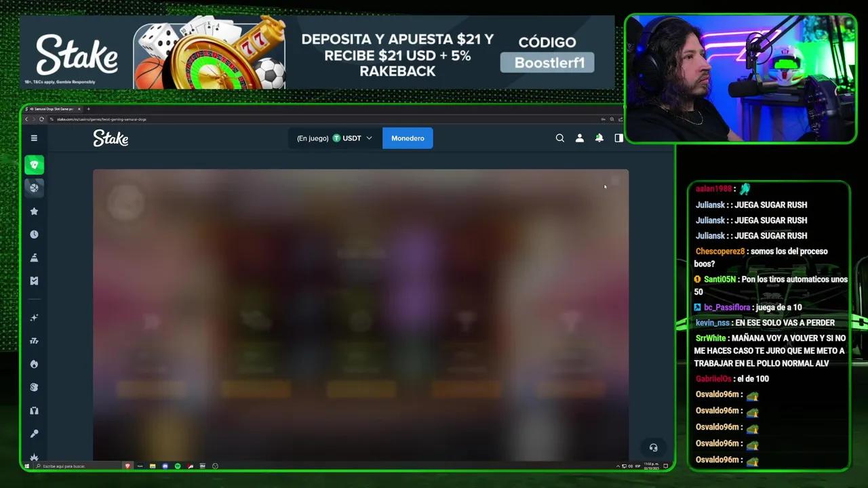Click the Stake logo in site header
The width and height of the screenshot is (868, 488).
coord(111,138)
